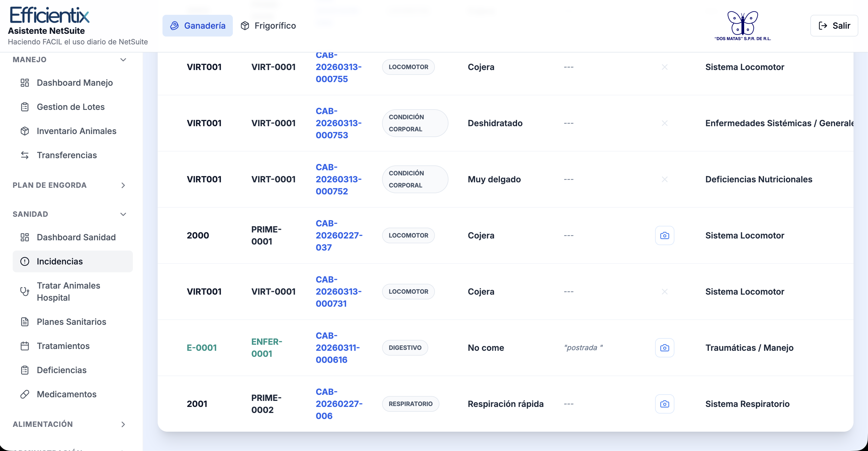This screenshot has height=451, width=868.
Task: Click the DIGESTIVO category badge
Action: click(x=405, y=347)
